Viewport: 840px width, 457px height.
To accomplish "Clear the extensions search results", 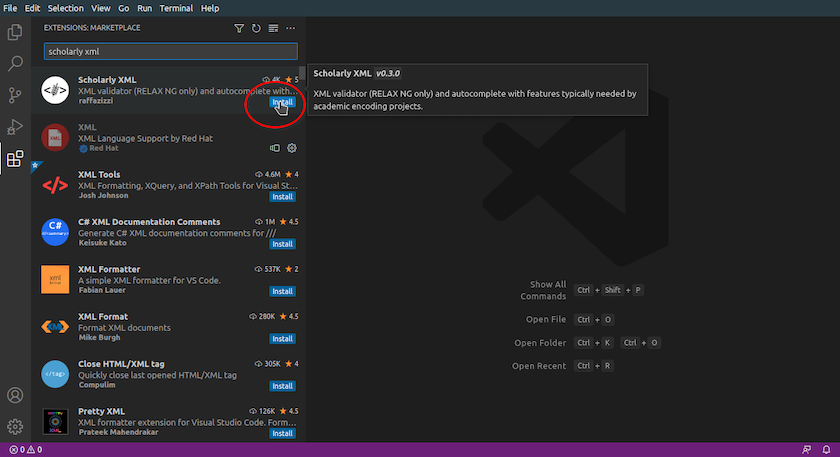I will point(273,29).
